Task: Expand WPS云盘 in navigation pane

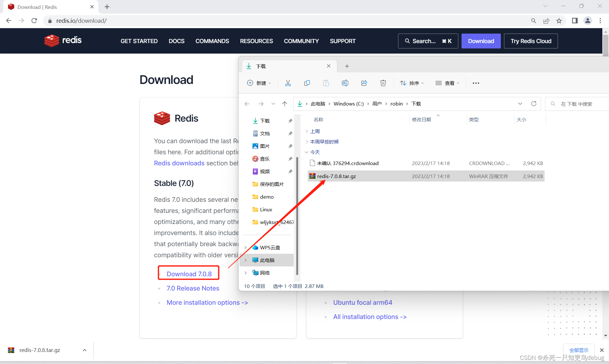Action: coord(246,247)
